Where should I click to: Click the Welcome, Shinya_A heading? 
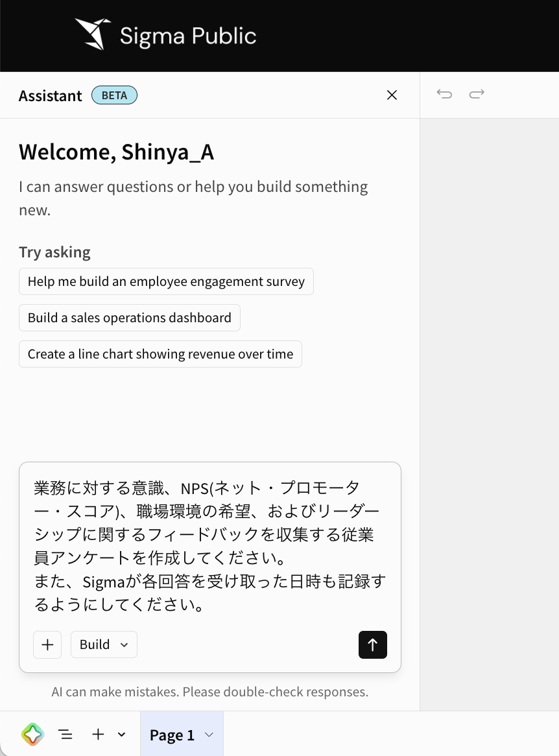[x=116, y=152]
